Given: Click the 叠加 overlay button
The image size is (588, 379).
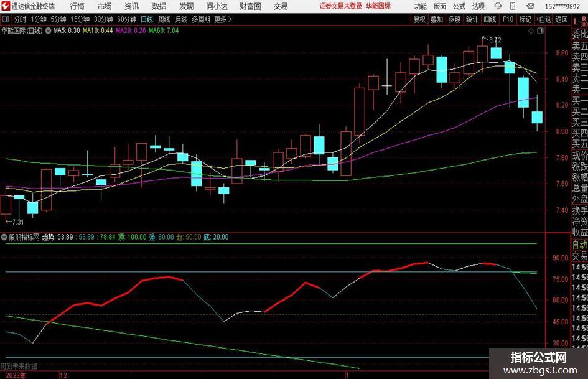Looking at the screenshot, I should tap(437, 19).
